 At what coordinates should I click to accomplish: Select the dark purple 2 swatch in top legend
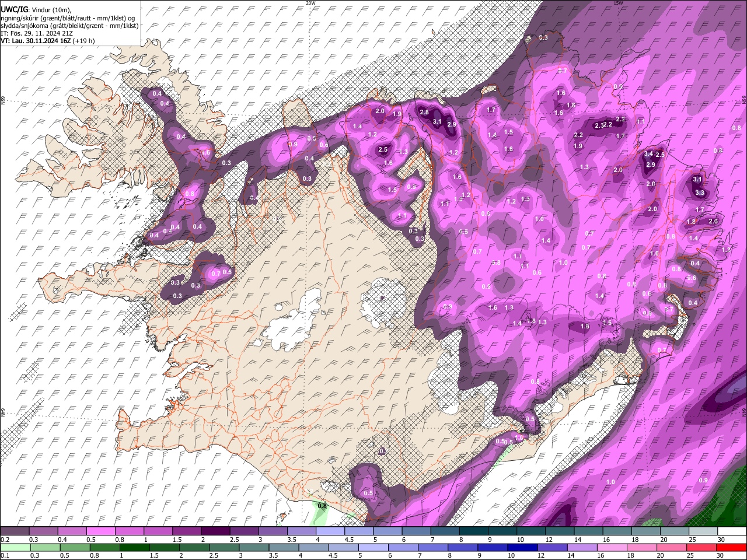(215, 531)
